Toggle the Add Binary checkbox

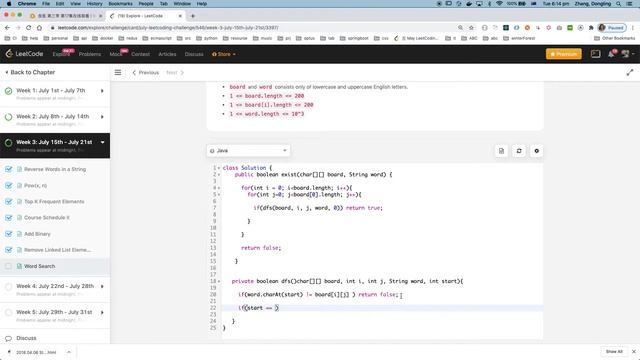[9, 233]
